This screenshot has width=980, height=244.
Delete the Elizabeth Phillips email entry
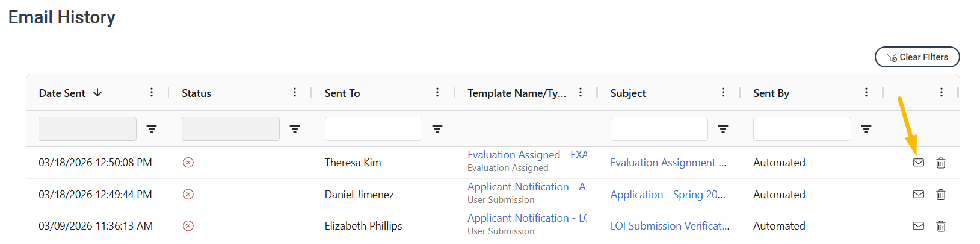click(x=941, y=225)
